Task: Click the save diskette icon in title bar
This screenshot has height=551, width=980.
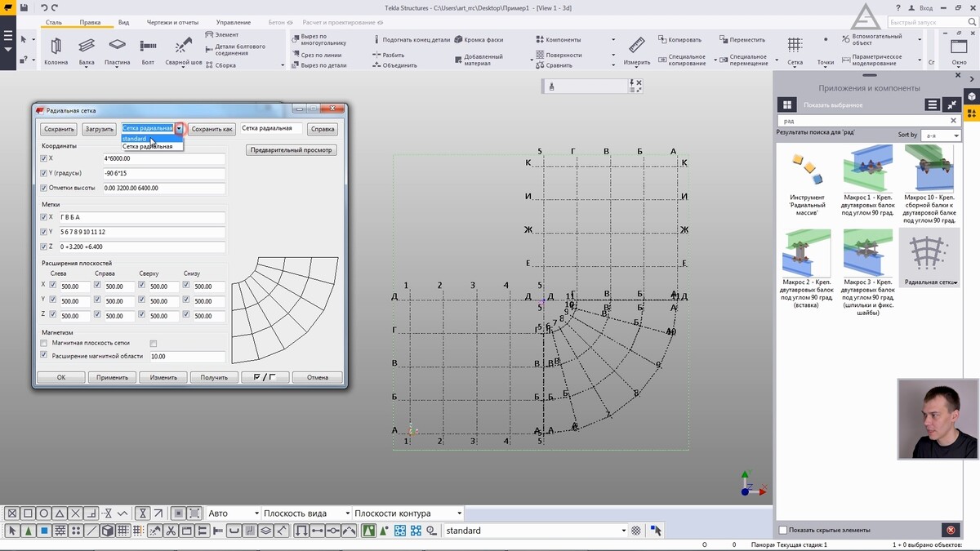Action: [x=24, y=7]
